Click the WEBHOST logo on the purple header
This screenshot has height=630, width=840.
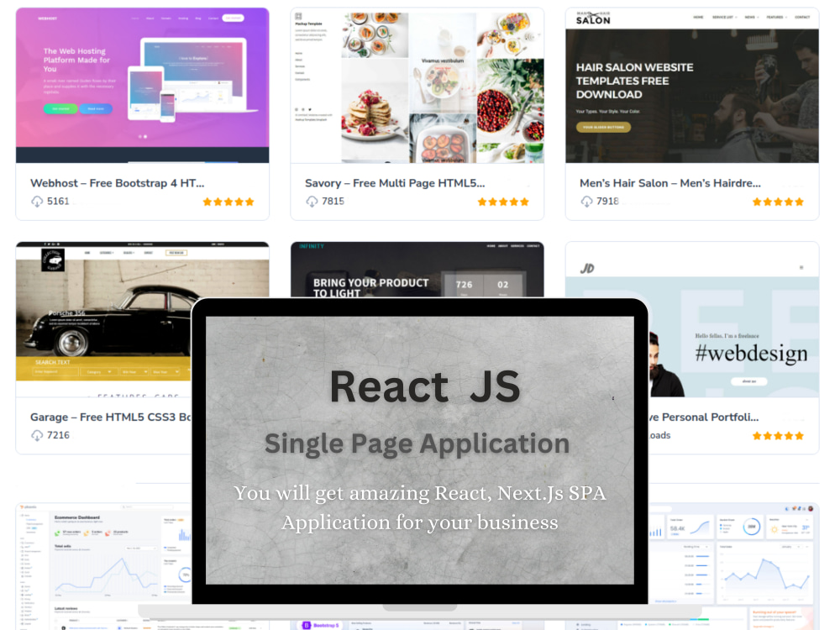(47, 18)
